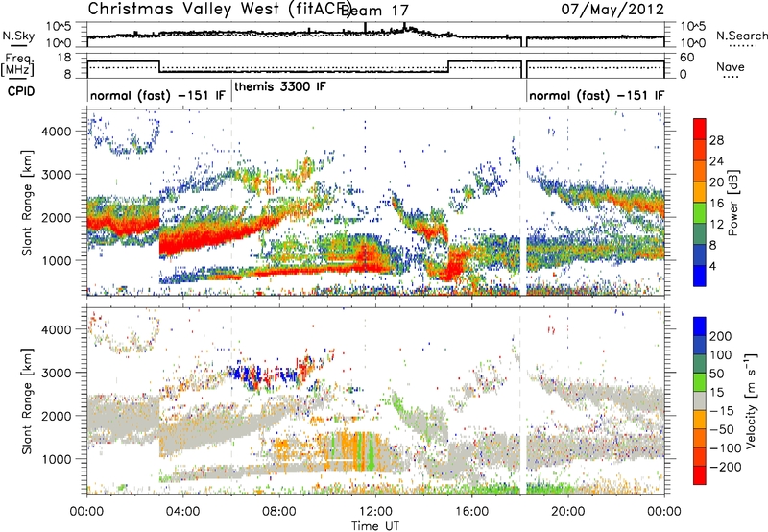
Task: Click the 'N.Search' legend label
Action: (742, 36)
